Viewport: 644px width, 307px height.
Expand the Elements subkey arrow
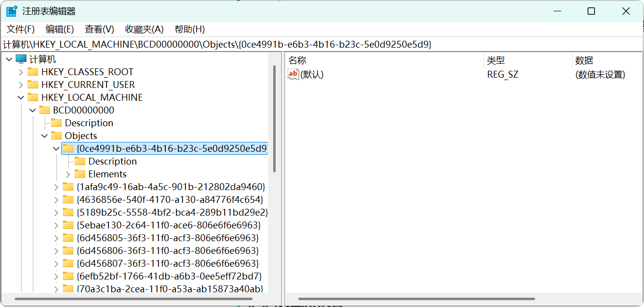click(x=68, y=174)
